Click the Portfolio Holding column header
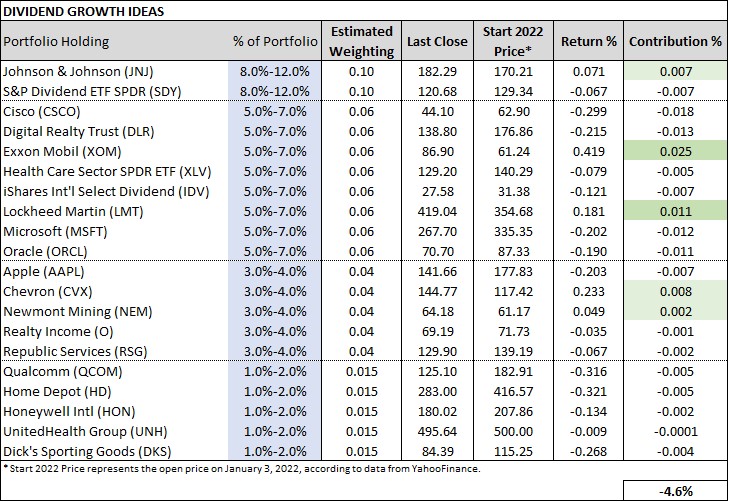Screen dimensions: 729x502 tap(58, 42)
